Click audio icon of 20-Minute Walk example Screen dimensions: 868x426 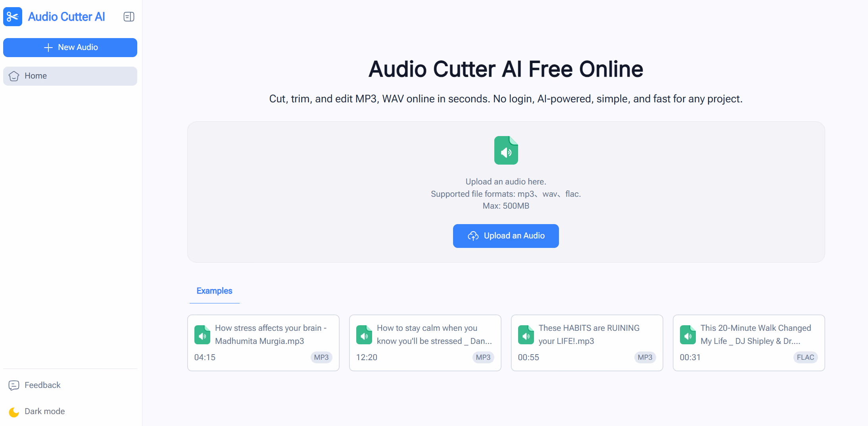[688, 335]
